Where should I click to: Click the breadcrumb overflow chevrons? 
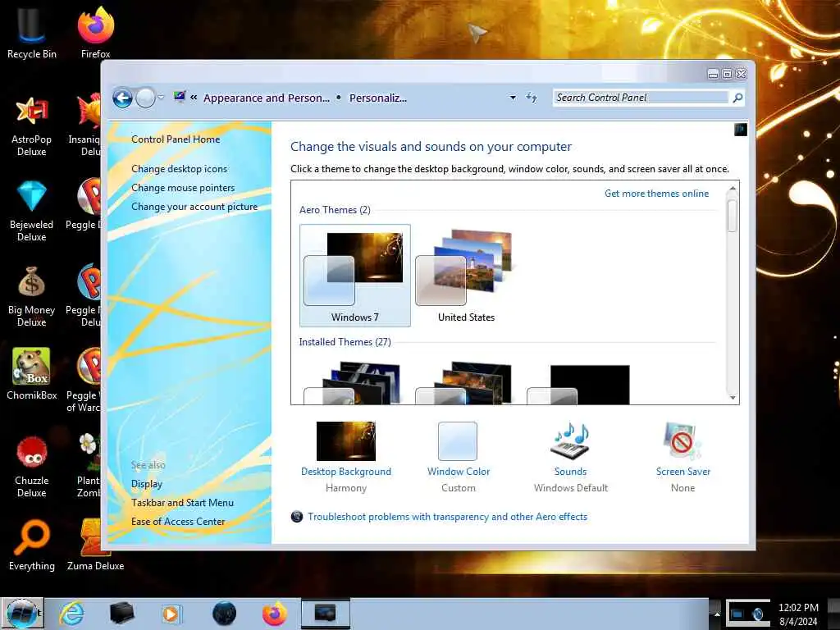(x=194, y=98)
